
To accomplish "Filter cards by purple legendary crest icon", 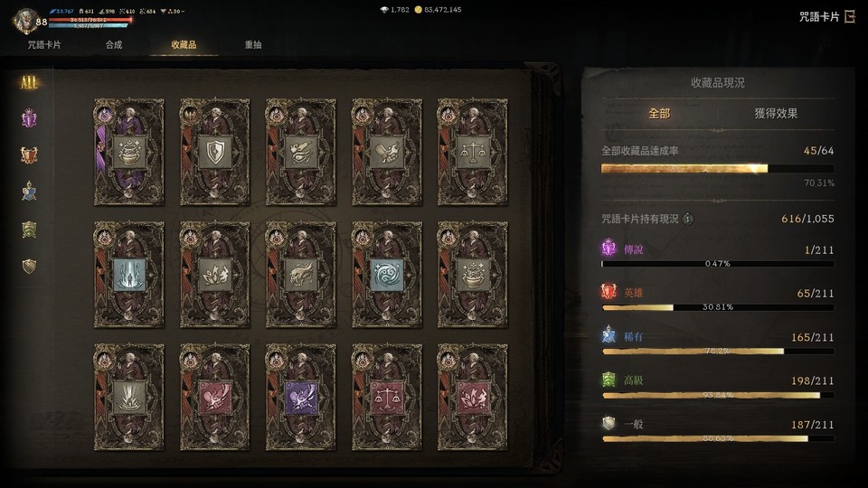I will [29, 118].
